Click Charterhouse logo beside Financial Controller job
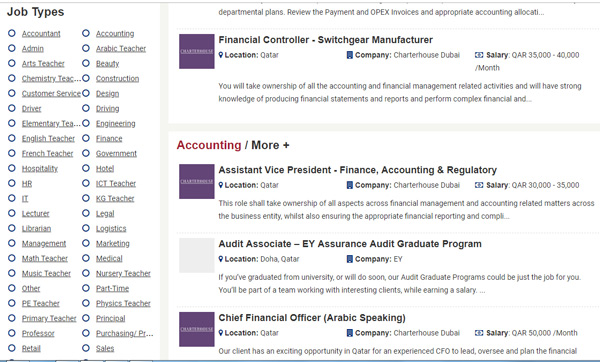This screenshot has height=362, width=600. coord(197,51)
